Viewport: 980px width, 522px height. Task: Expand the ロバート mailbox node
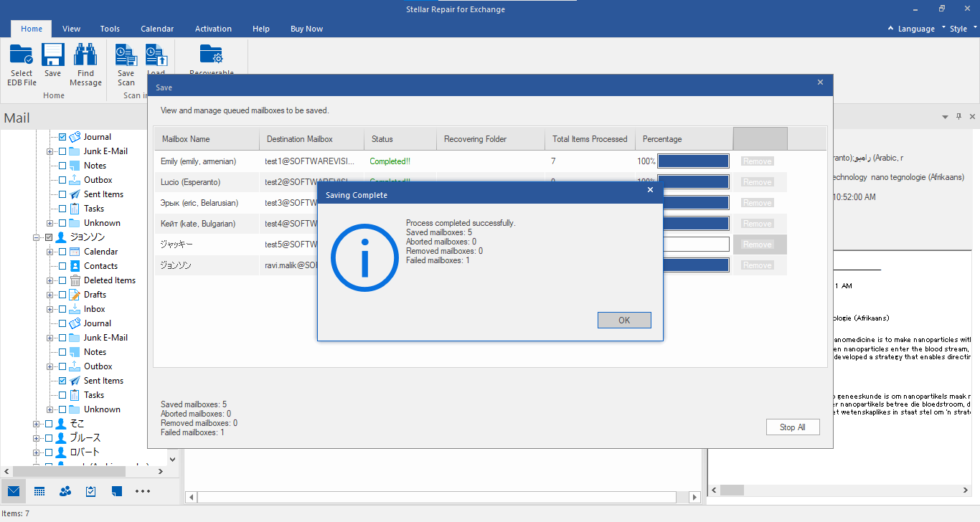pyautogui.click(x=36, y=452)
